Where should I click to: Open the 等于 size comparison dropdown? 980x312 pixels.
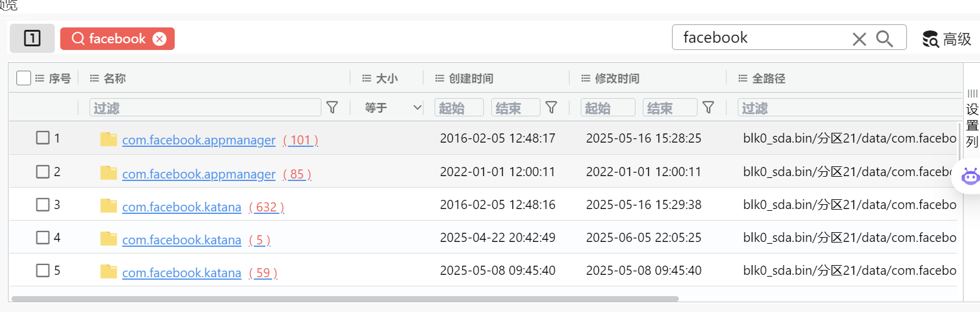point(393,108)
